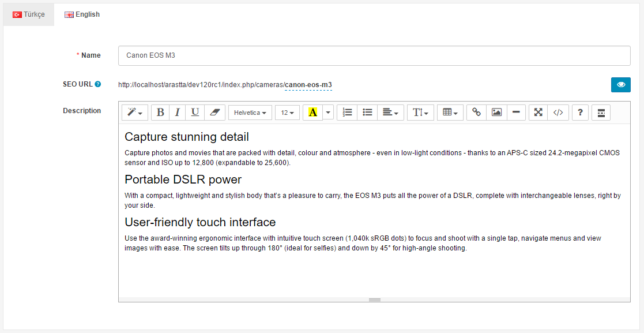The height and width of the screenshot is (333, 644).
Task: Insert an unordered bullet list
Action: tap(368, 113)
